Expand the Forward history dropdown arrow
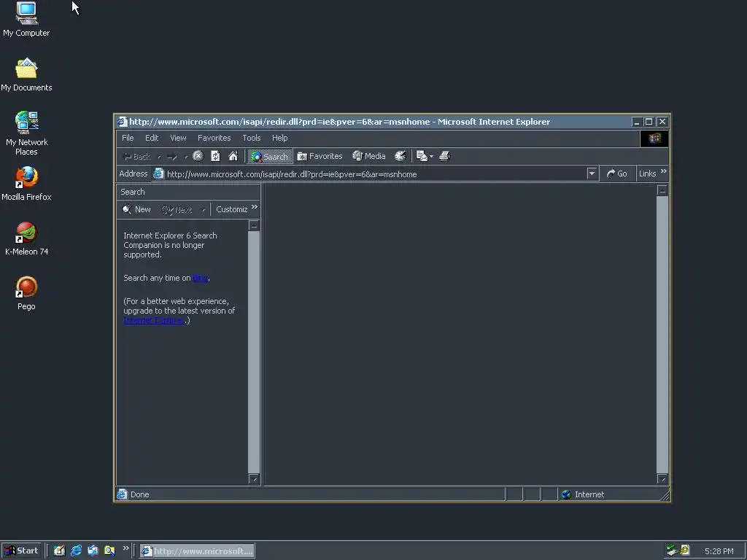This screenshot has width=747, height=560. click(x=186, y=156)
